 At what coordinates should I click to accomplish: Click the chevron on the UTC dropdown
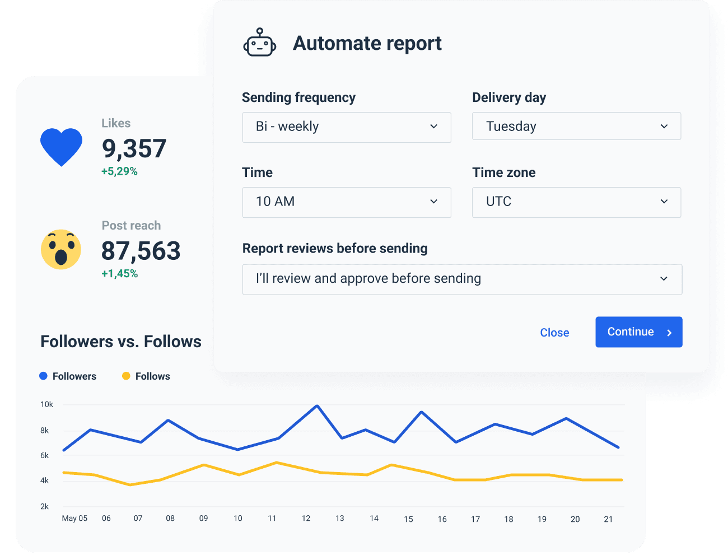(664, 202)
